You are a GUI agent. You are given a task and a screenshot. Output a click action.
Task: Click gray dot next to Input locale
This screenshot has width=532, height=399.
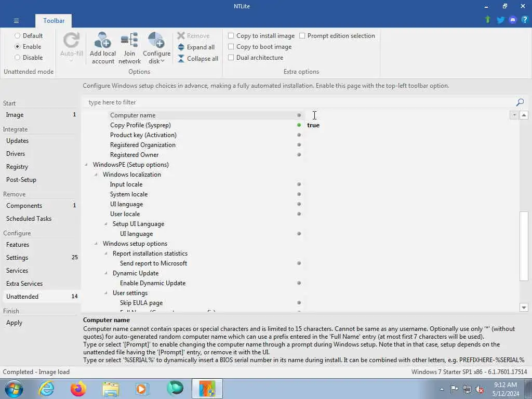click(299, 184)
